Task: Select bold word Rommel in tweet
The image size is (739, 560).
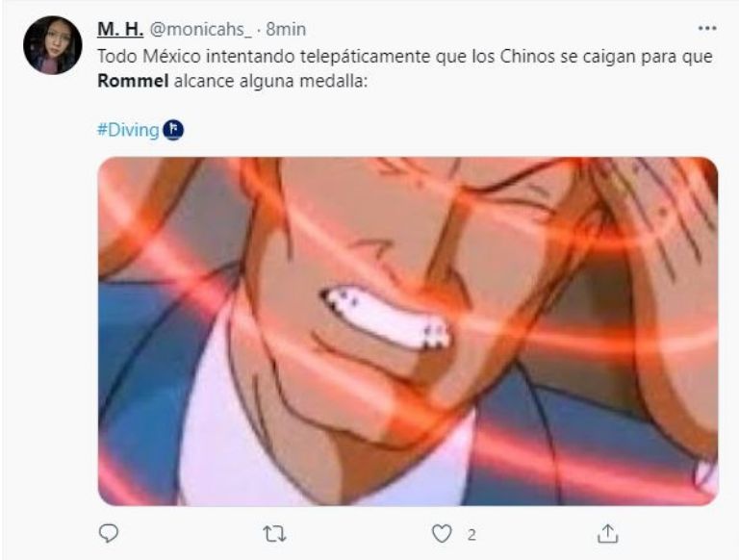Action: 133,81
